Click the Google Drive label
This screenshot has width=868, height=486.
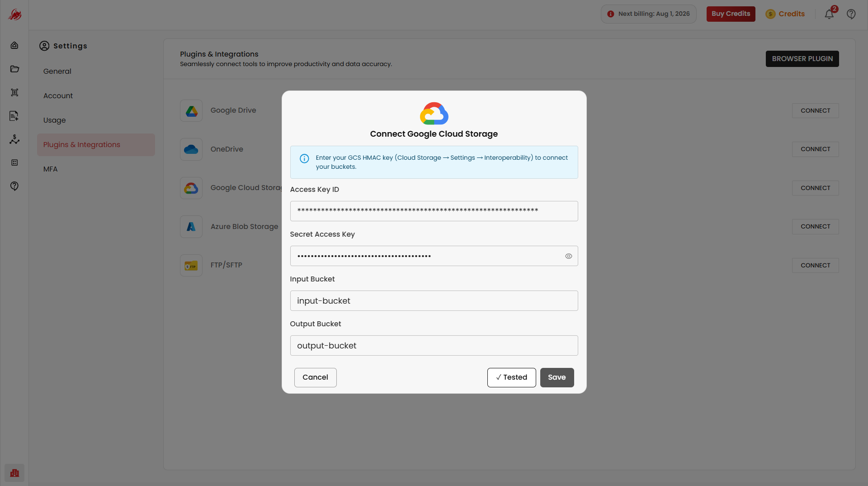[233, 110]
